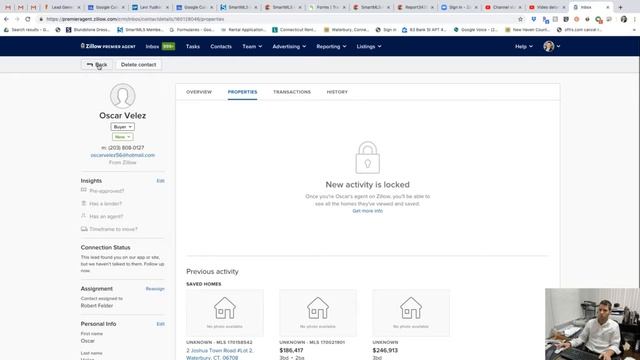Image resolution: width=640 pixels, height=360 pixels.
Task: Click the $246,913 saved home thumbnail
Action: pyautogui.click(x=411, y=313)
